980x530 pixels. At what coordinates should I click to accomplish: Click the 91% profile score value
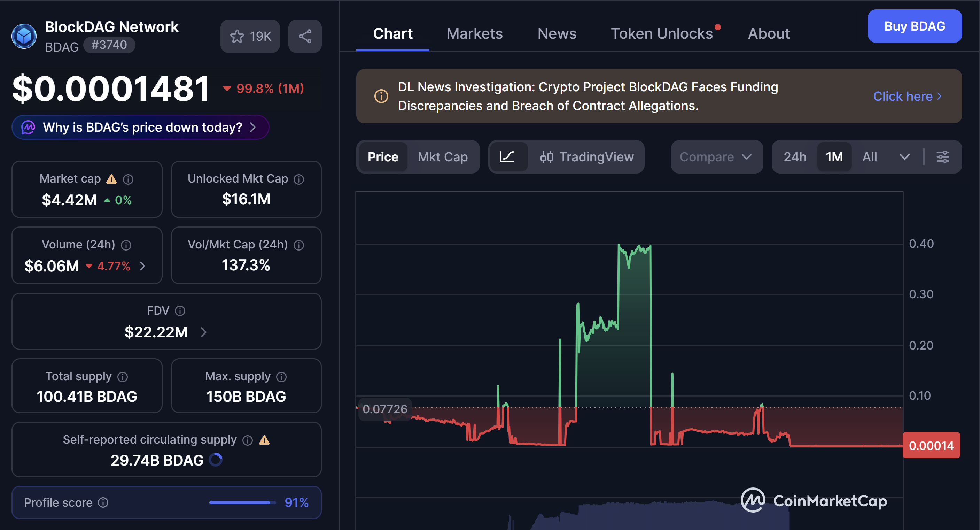(296, 502)
